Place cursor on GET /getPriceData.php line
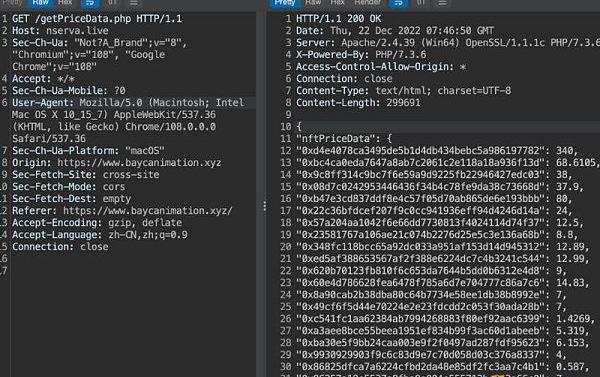The width and height of the screenshot is (600, 377). tap(97, 19)
